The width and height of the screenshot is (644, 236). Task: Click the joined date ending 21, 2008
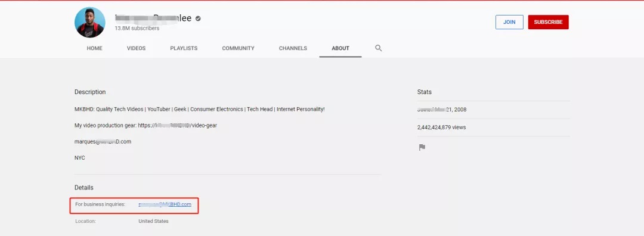coord(442,110)
